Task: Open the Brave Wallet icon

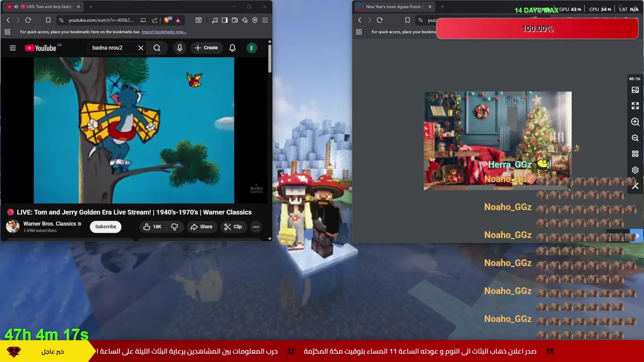Action: [x=234, y=20]
